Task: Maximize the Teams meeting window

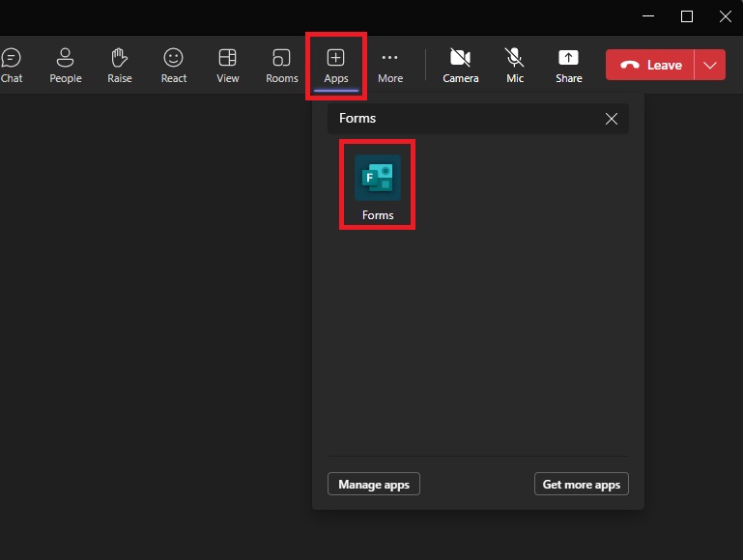Action: (x=687, y=16)
